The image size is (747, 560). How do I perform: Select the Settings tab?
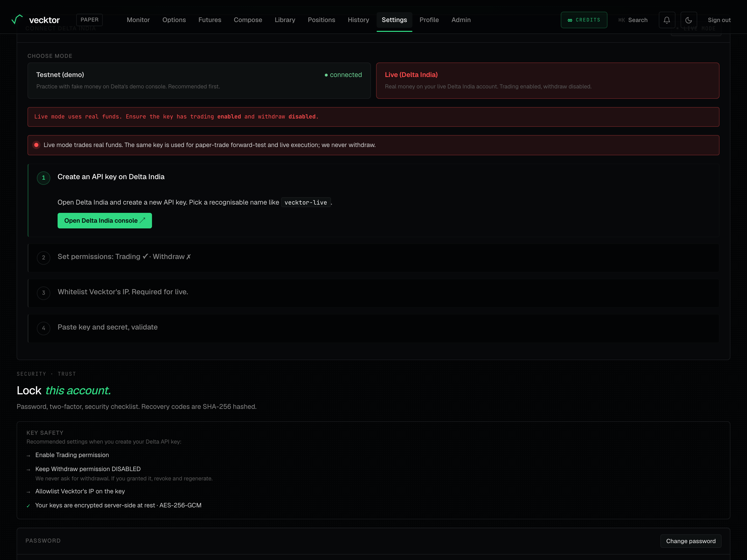coord(394,20)
